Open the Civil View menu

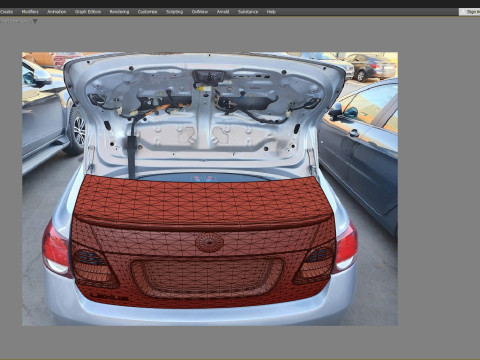[x=200, y=12]
